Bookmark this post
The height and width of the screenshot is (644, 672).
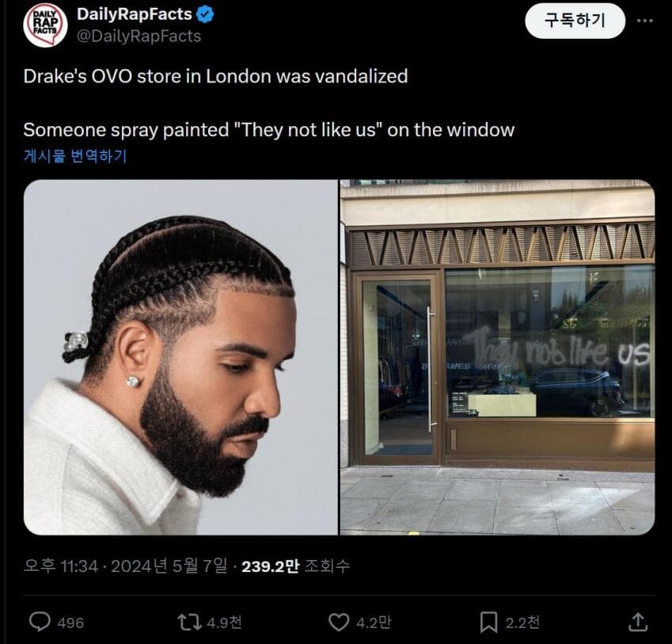(x=488, y=622)
